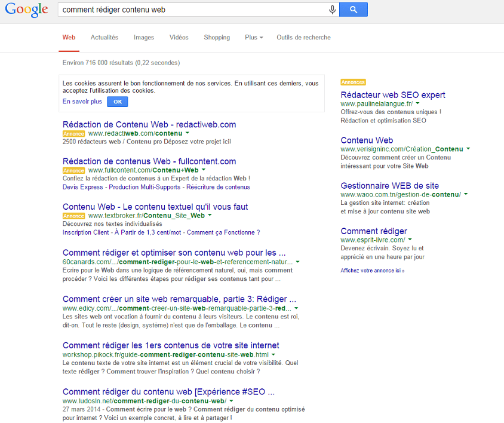504x423 pixels.
Task: Switch to the Shopping tab
Action: click(x=217, y=37)
